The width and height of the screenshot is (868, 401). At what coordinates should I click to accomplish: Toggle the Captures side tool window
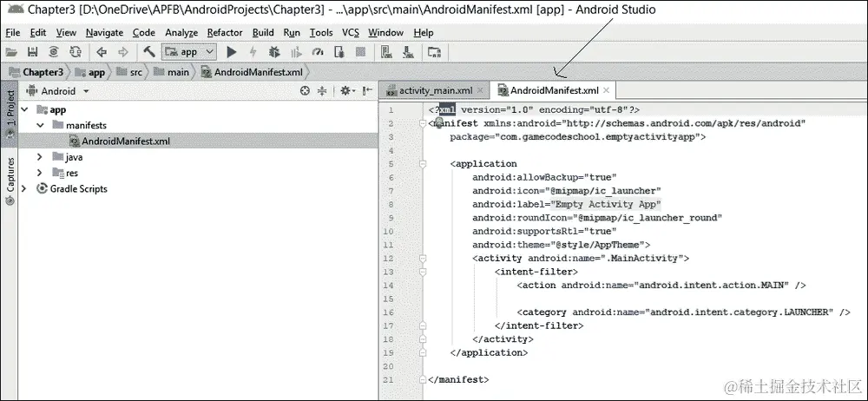(x=10, y=182)
